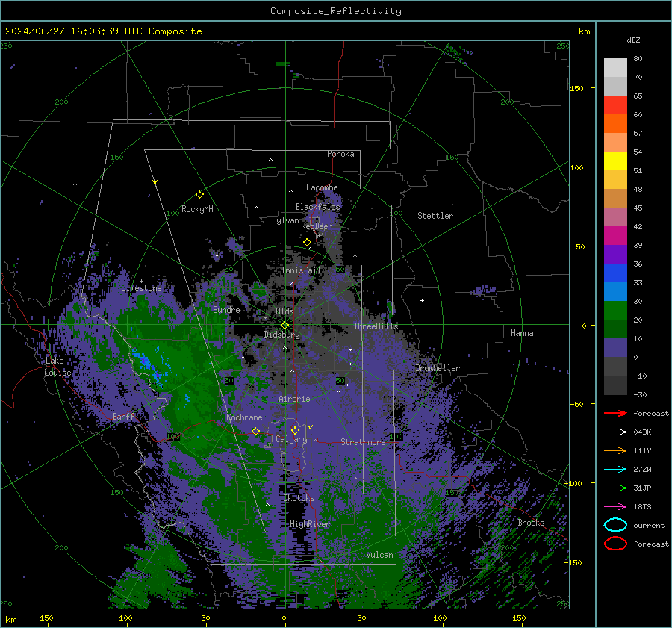The height and width of the screenshot is (628, 672).
Task: Click the bright green swatch in dBZ legend
Action: coord(615,311)
